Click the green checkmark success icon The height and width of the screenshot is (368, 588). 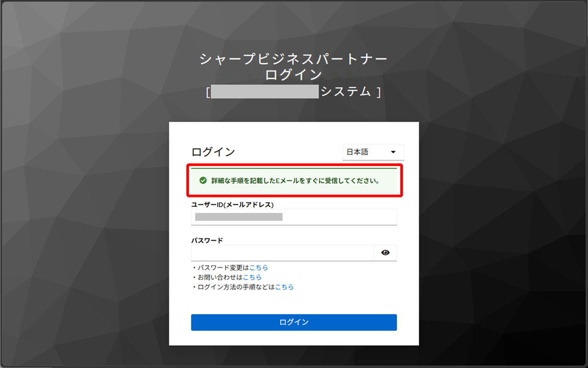click(x=203, y=181)
